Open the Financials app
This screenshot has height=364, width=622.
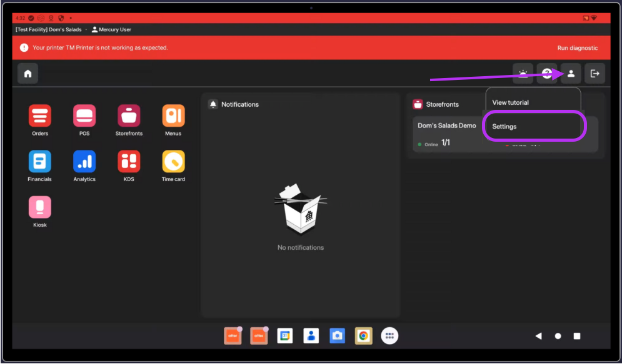pyautogui.click(x=40, y=162)
